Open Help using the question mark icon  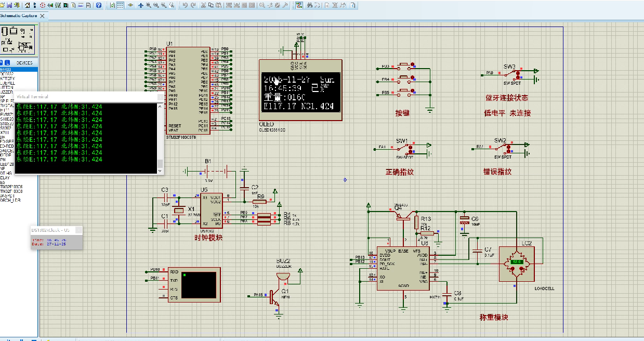point(99,4)
